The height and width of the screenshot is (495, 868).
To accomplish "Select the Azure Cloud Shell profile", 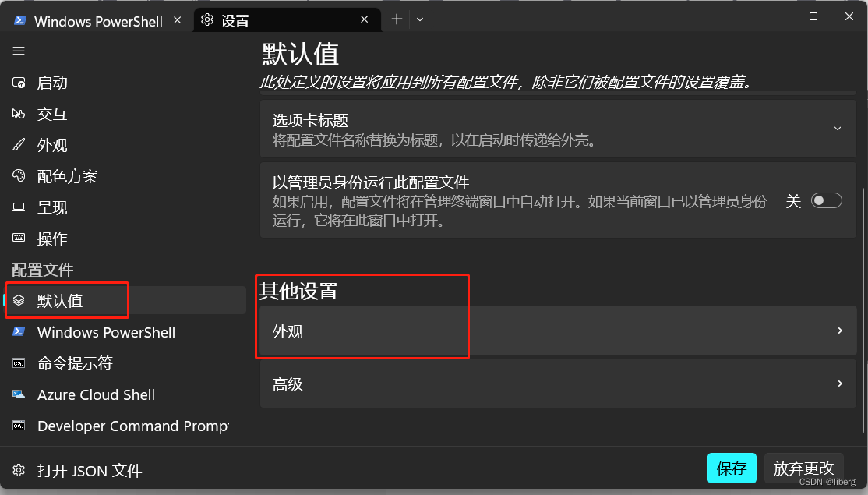I will 95,394.
